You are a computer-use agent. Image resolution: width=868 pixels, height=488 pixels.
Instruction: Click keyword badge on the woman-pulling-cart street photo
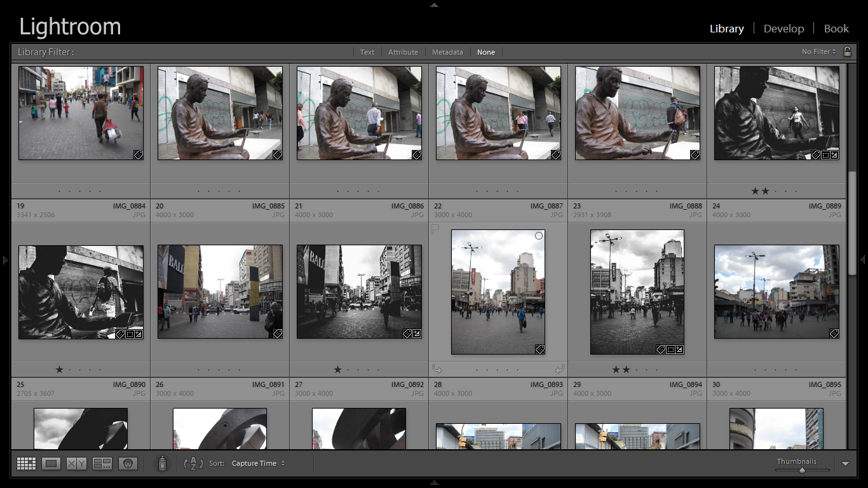tap(139, 155)
